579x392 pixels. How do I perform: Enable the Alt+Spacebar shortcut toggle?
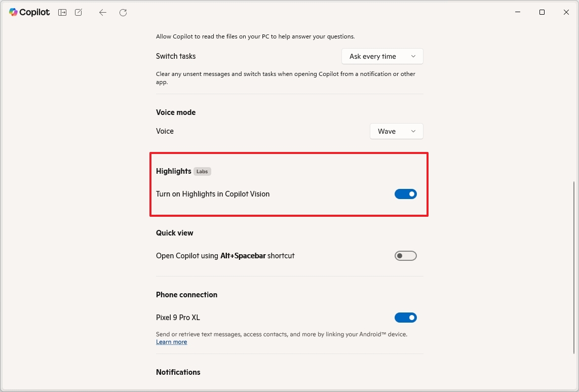click(405, 255)
